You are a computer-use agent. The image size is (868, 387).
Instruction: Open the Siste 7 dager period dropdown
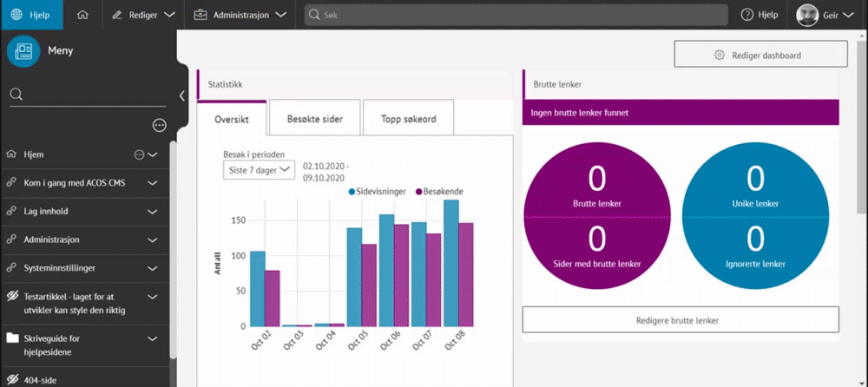click(x=260, y=170)
